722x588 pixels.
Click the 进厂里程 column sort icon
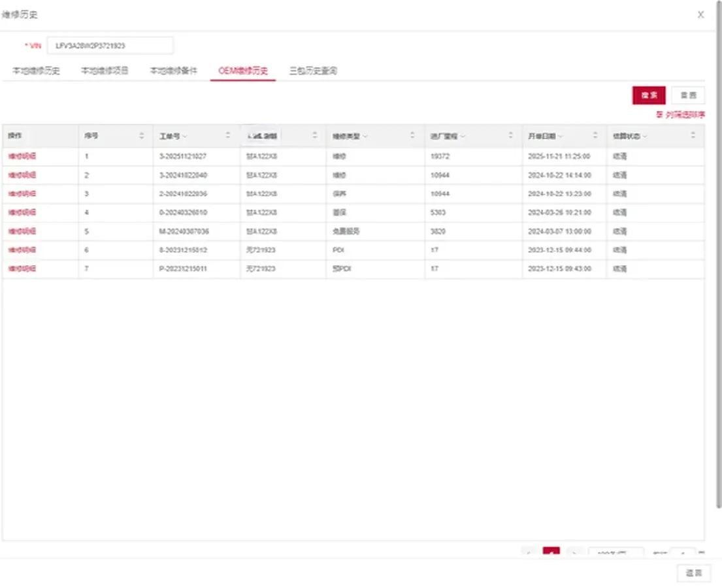510,137
